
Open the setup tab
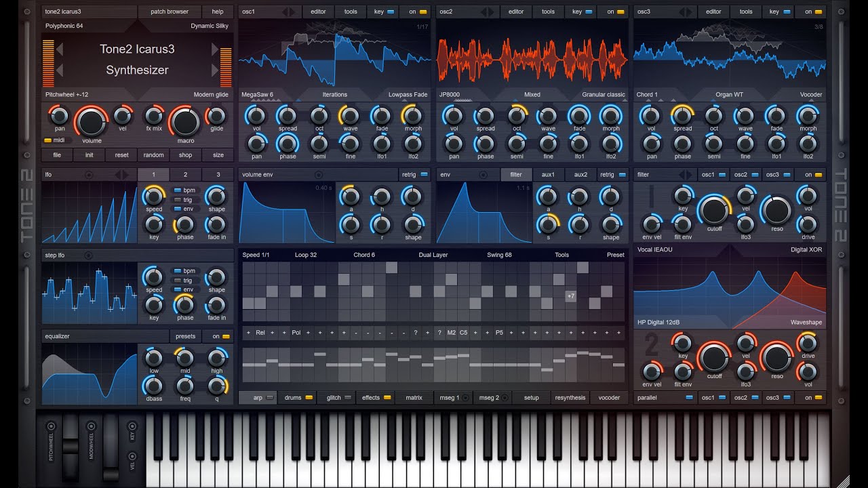pyautogui.click(x=532, y=398)
